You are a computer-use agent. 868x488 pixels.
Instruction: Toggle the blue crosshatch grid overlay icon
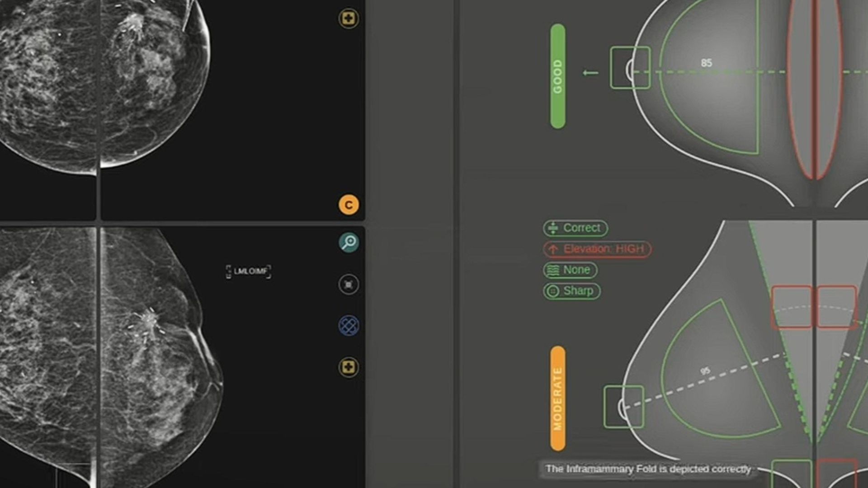pyautogui.click(x=349, y=325)
